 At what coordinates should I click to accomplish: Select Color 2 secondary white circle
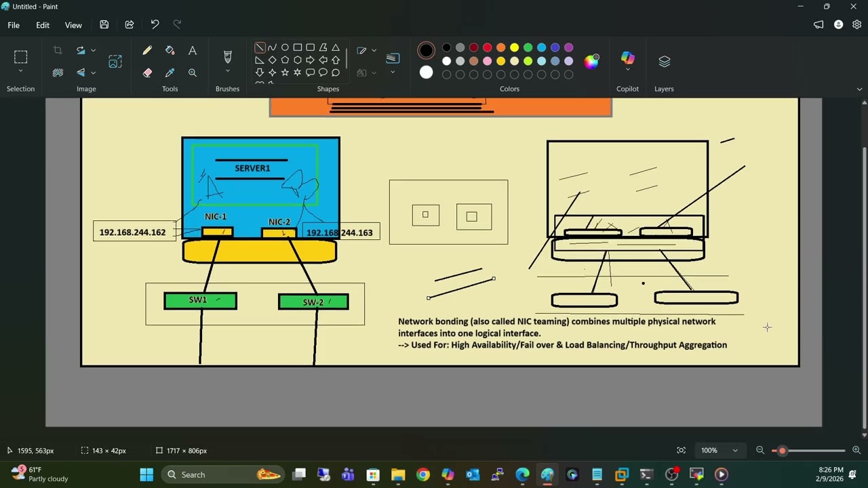426,73
